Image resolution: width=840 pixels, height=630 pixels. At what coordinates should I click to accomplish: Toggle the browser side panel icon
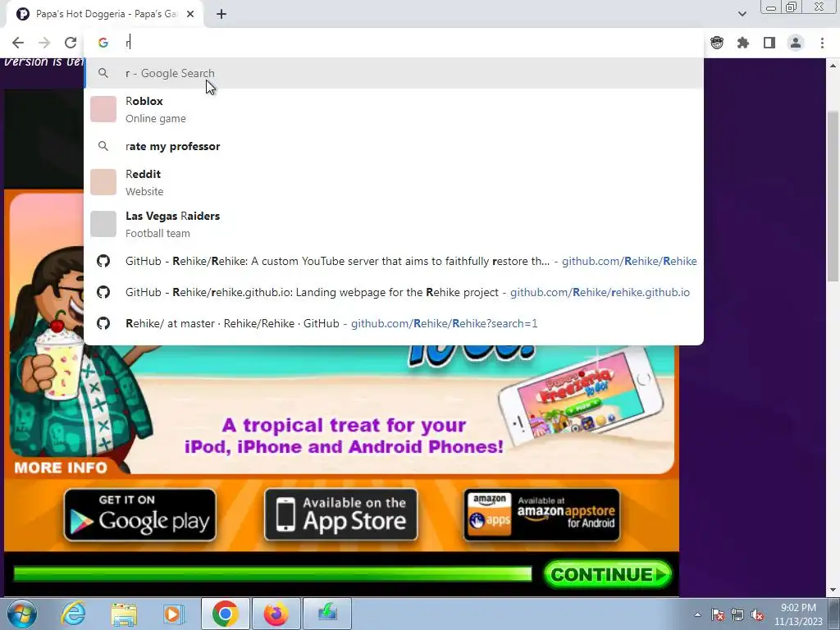coord(769,43)
